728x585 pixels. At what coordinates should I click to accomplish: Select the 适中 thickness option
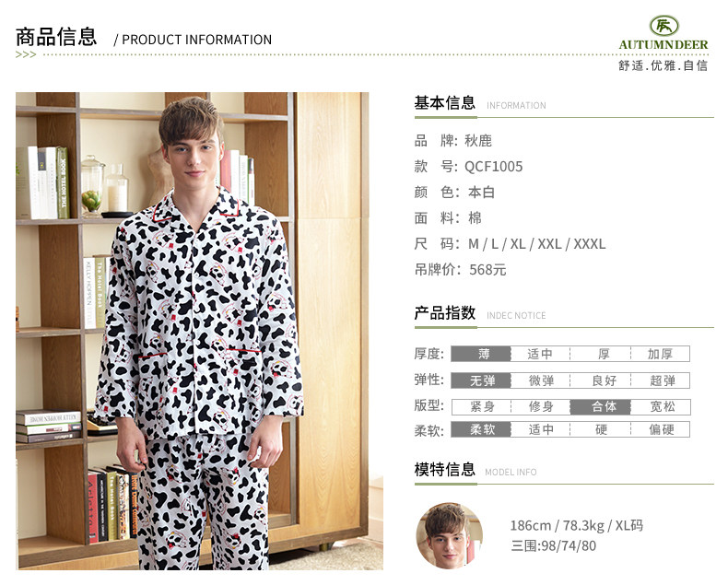click(540, 354)
